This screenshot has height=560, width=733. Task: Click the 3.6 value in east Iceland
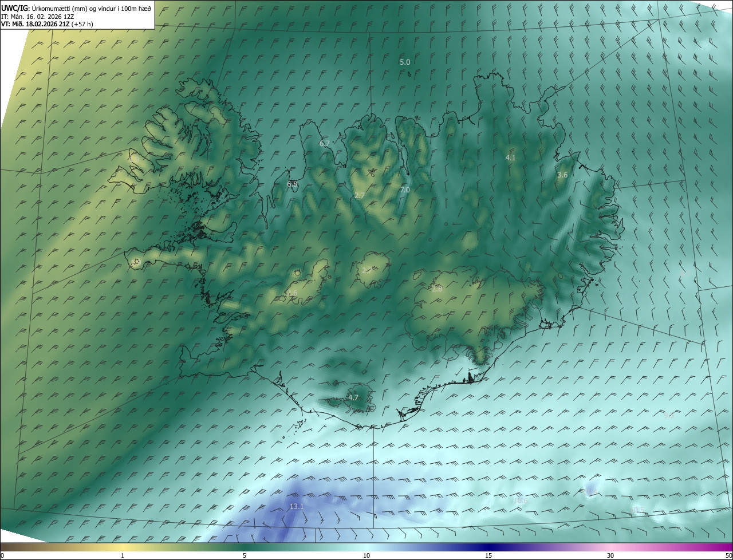click(x=562, y=175)
